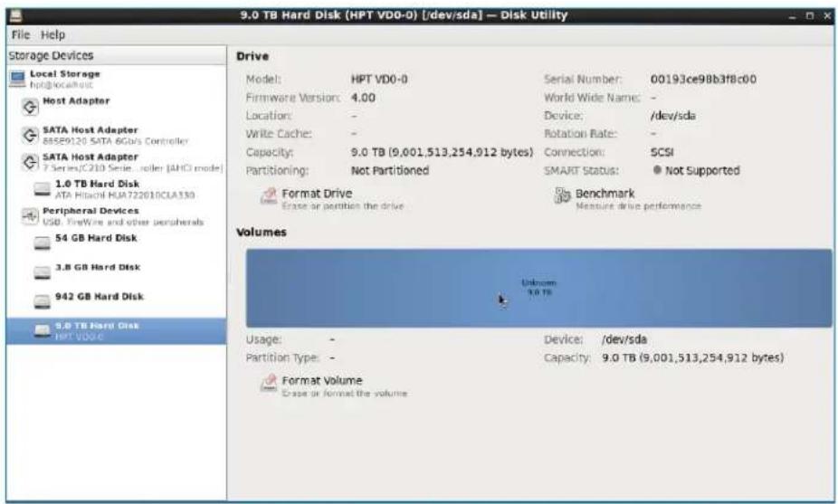This screenshot has height=504, width=838.
Task: Click the 1.0 TB Hard Disk drive icon
Action: pyautogui.click(x=43, y=189)
